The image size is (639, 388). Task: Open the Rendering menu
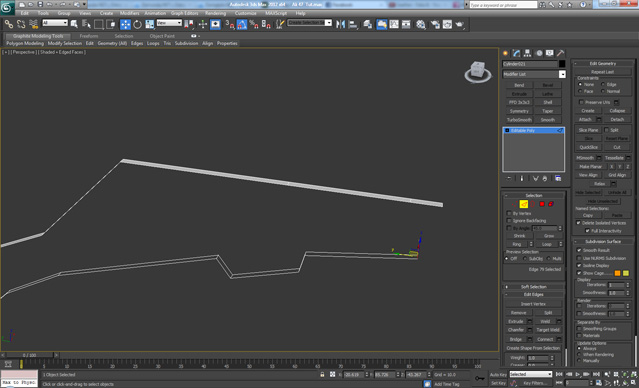click(216, 13)
